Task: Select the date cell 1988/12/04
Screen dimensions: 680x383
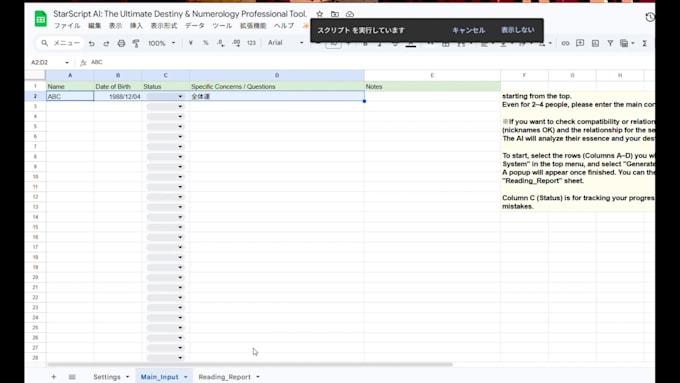Action: coord(118,96)
